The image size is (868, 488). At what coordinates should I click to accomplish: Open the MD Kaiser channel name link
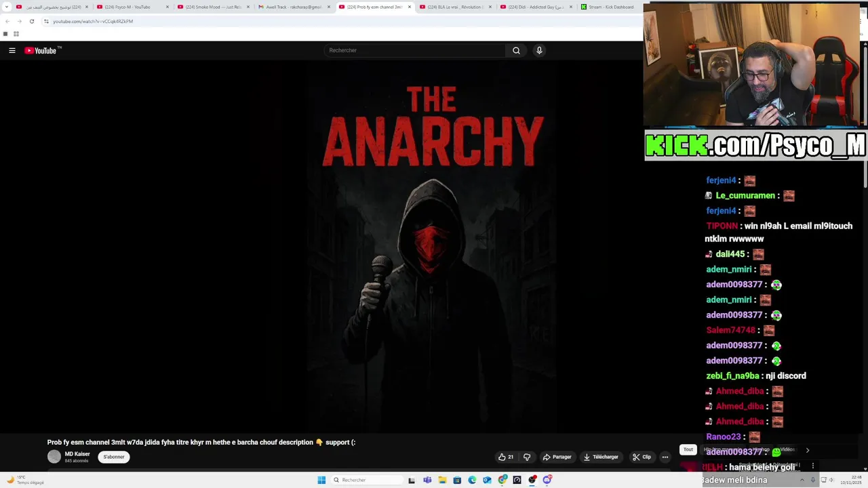click(x=77, y=454)
